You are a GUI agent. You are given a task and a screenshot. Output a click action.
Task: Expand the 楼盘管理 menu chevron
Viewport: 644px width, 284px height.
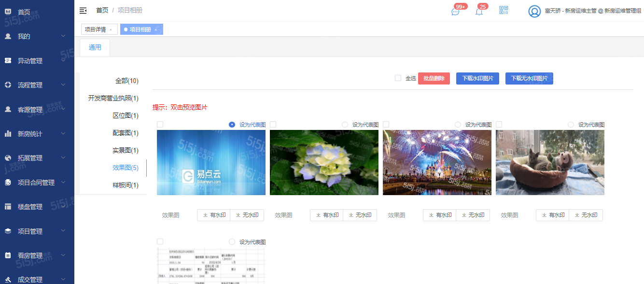pyautogui.click(x=63, y=207)
